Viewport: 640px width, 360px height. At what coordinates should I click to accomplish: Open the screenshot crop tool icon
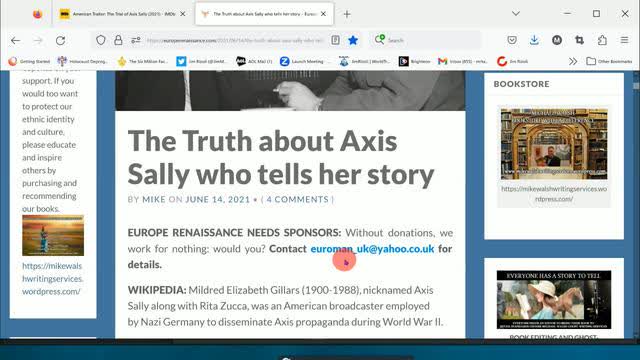[579, 40]
